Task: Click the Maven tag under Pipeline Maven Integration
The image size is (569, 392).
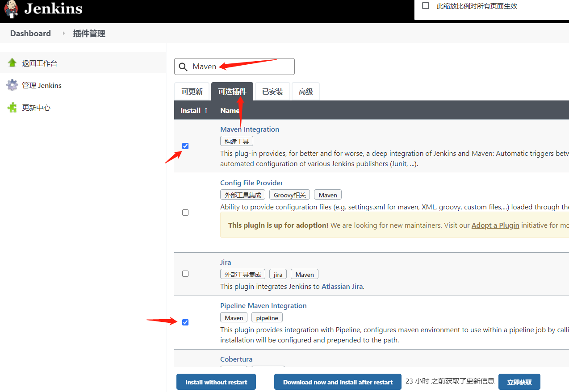Action: (234, 318)
